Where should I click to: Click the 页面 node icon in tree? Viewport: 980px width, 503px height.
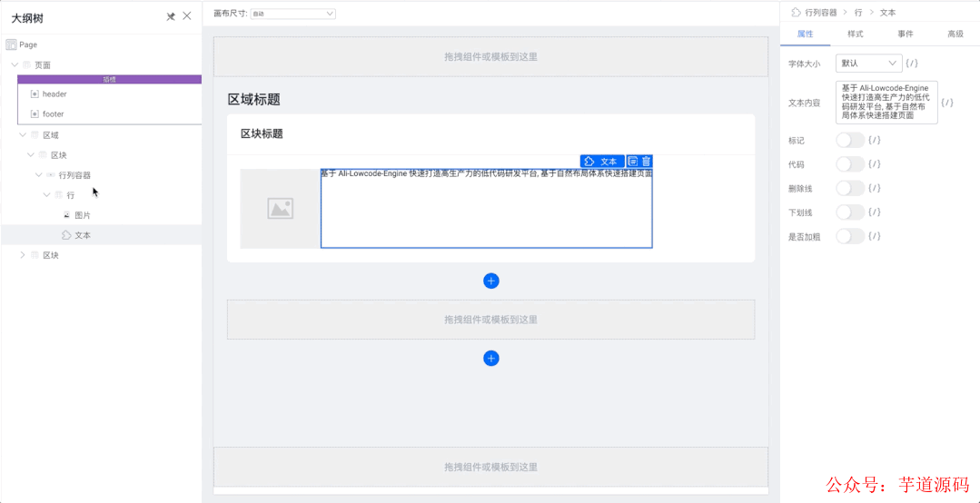[26, 65]
